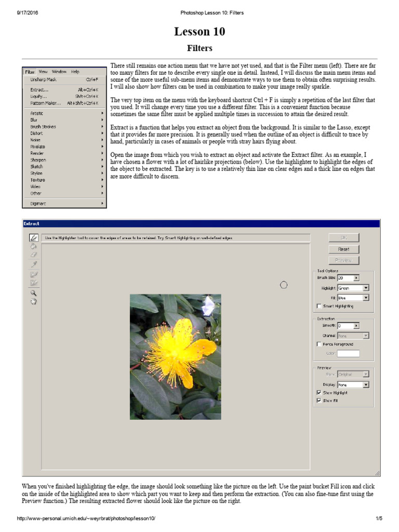Click the "9/17/2016" date text
The width and height of the screenshot is (399, 532).
tap(28, 13)
